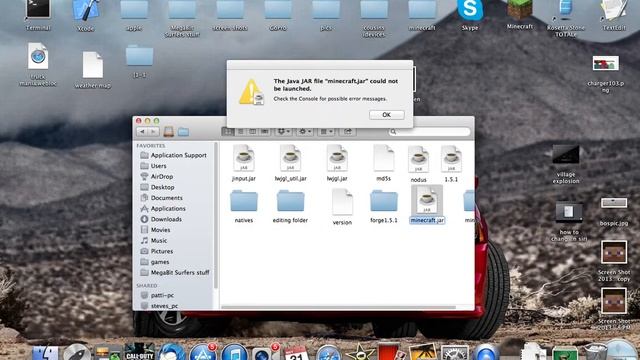Click OK in the Java error dialog

(x=387, y=115)
